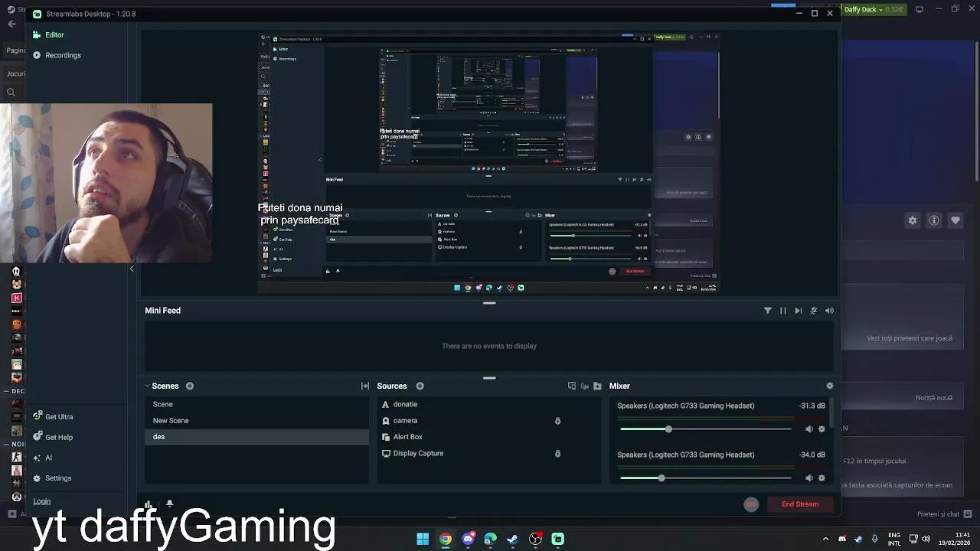Mute event sounds in Mini Feed
980x551 pixels.
829,311
